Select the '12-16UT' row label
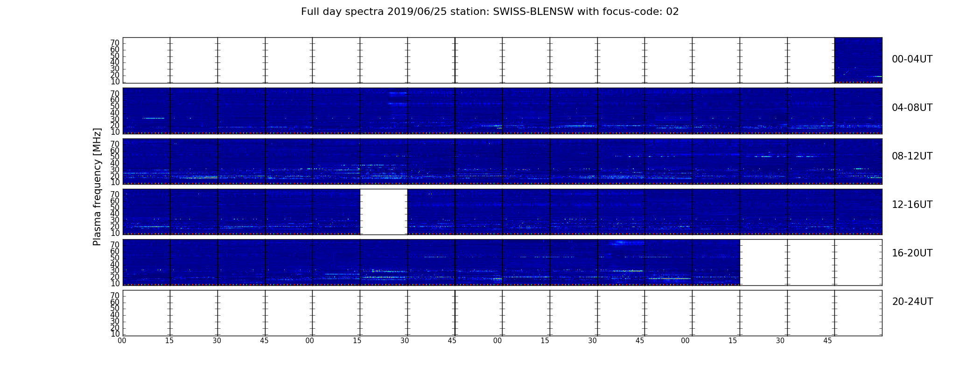This screenshot has height=373, width=980. [x=912, y=205]
